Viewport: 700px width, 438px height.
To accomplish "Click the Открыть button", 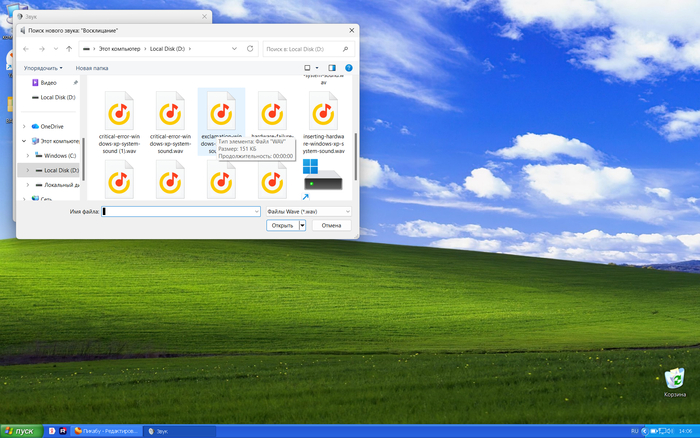I will pos(282,226).
